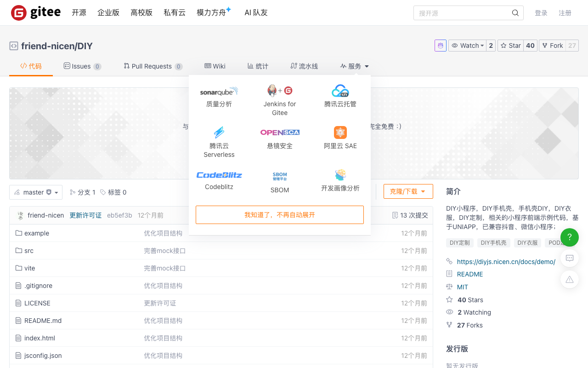
Task: Open the feedback chat bubble icon
Action: pyautogui.click(x=570, y=258)
